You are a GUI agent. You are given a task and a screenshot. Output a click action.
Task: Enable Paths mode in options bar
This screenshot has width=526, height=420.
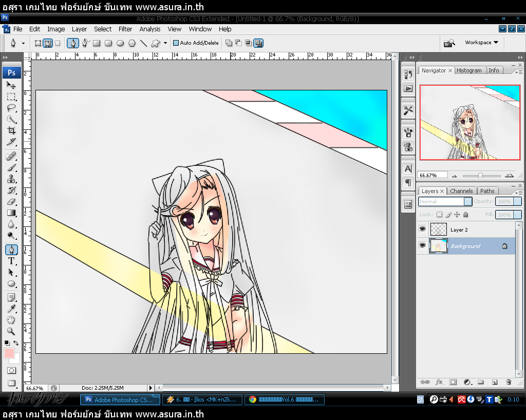48,43
